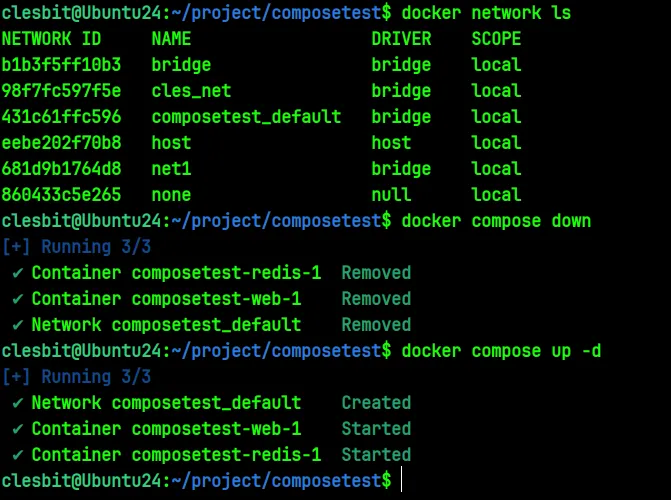671x500 pixels.
Task: Click the checkmark beside Network composetest_default Removed
Action: [x=17, y=325]
